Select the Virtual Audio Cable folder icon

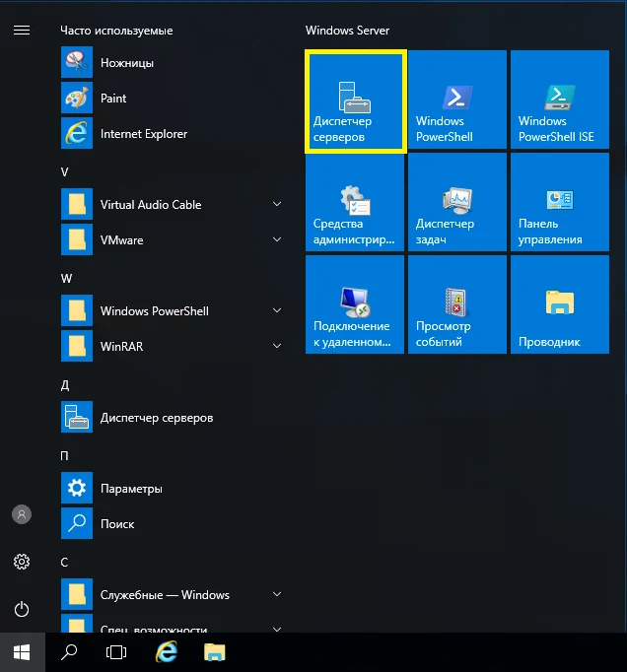point(77,204)
